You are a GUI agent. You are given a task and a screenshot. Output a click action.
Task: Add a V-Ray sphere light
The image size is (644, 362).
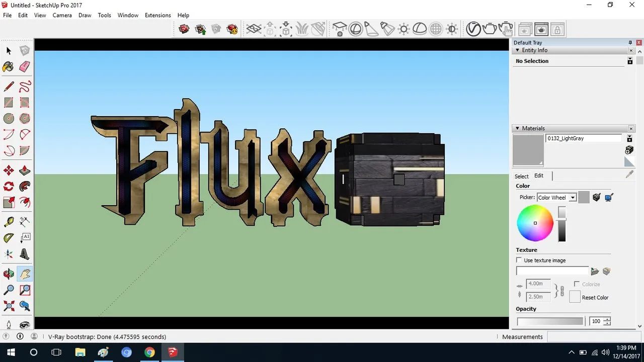356,29
